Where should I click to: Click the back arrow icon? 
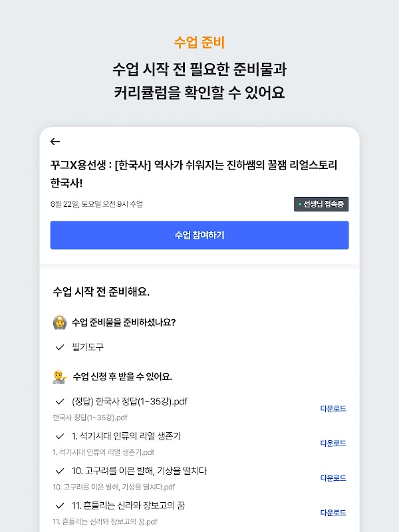55,142
